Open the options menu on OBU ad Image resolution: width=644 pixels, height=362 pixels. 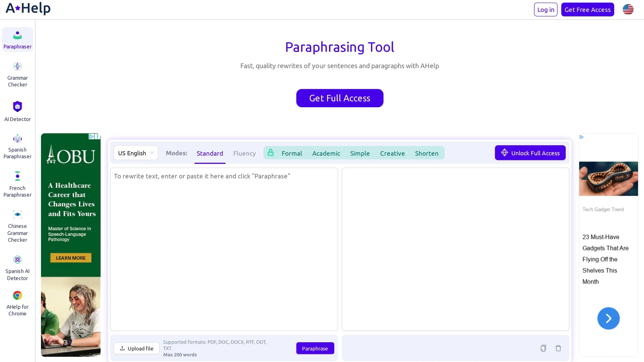(x=97, y=136)
